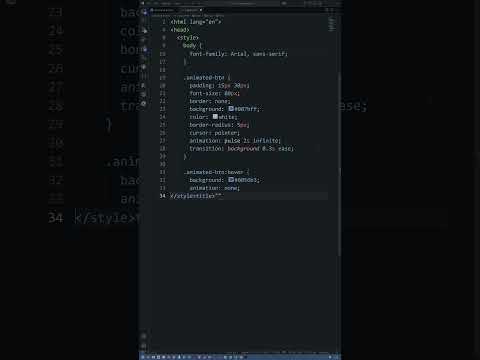This screenshot has height=360, width=480.
Task: Click the Manage gear icon at activity bar bottom
Action: point(144,346)
